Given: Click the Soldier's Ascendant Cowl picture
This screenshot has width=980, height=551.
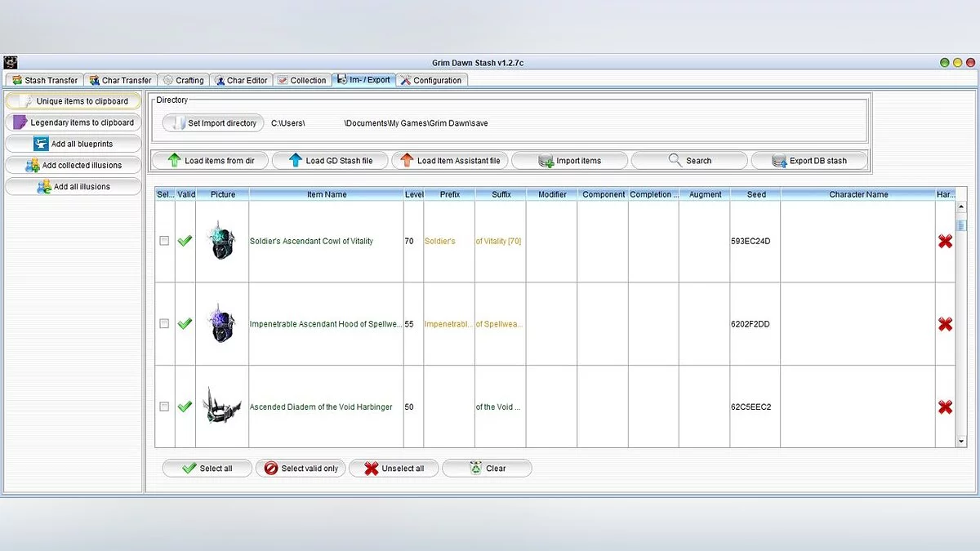Looking at the screenshot, I should (222, 241).
